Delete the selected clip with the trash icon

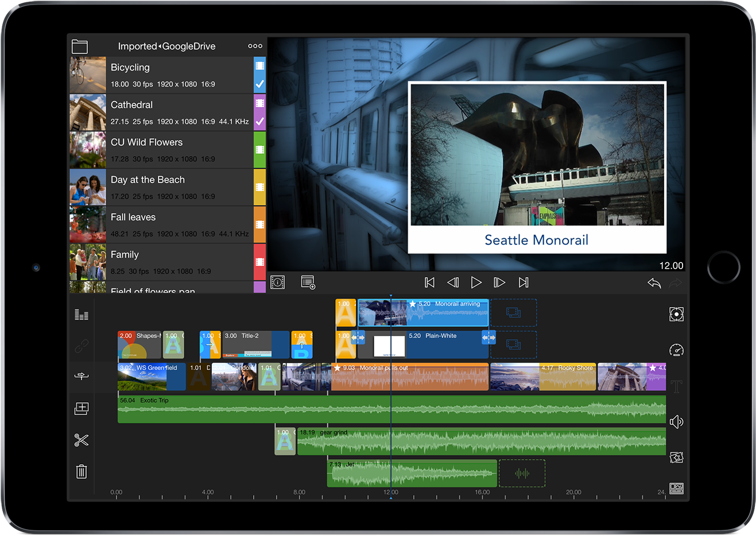[x=81, y=471]
